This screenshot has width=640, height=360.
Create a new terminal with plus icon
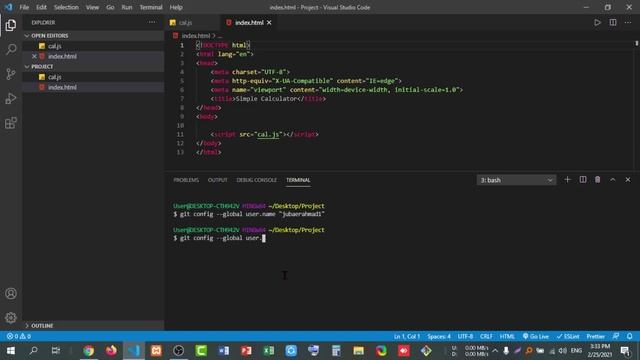(567, 180)
